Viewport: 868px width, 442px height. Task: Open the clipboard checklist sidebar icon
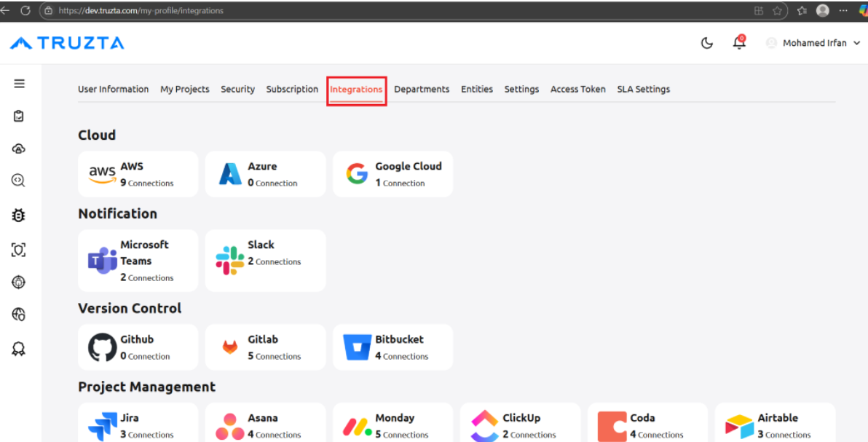click(x=19, y=116)
